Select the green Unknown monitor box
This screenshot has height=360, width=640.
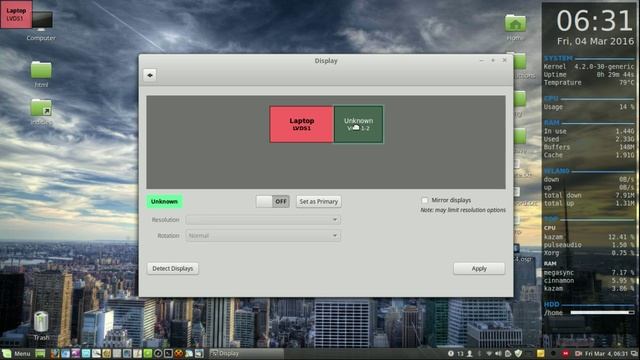tap(358, 124)
